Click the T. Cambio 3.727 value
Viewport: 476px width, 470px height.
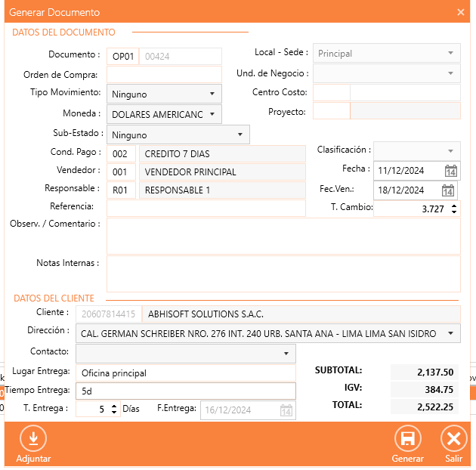coord(433,209)
